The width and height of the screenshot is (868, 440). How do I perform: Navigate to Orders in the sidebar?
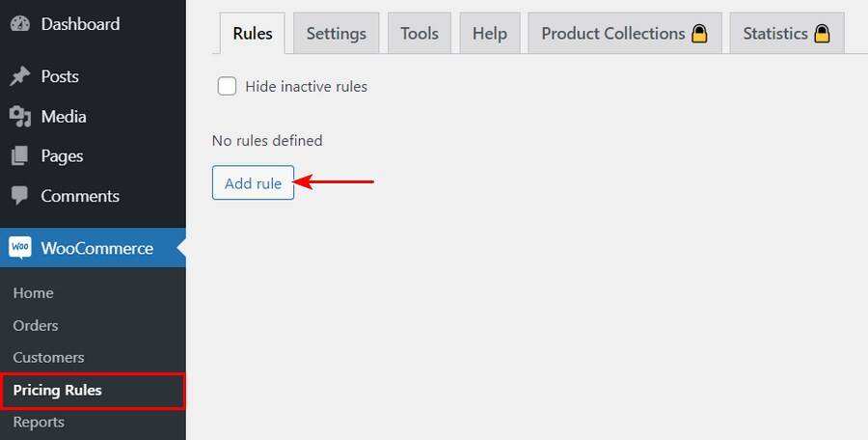click(x=36, y=325)
